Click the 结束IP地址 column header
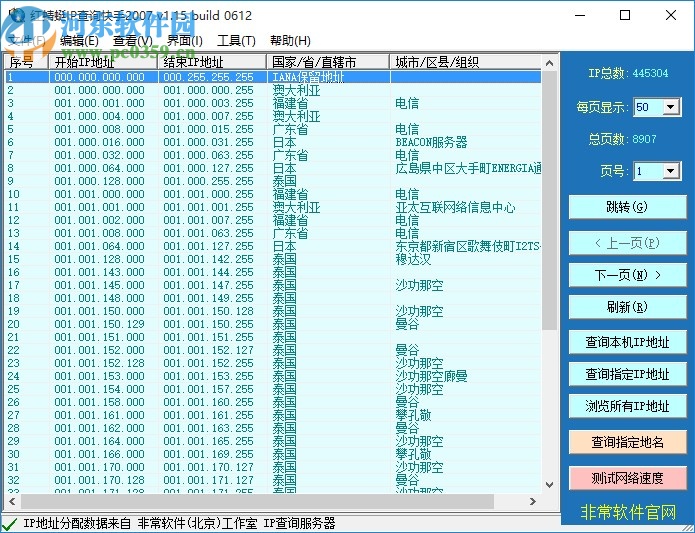 pyautogui.click(x=212, y=62)
